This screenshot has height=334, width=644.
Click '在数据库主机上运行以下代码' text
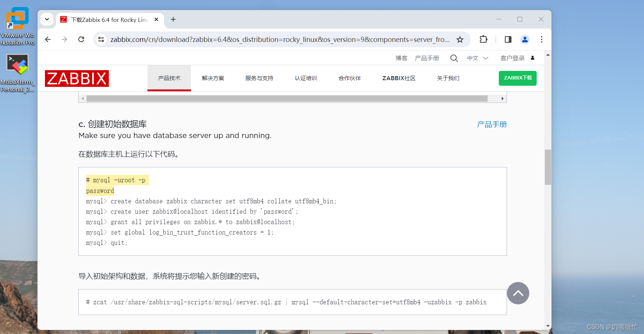(x=129, y=154)
